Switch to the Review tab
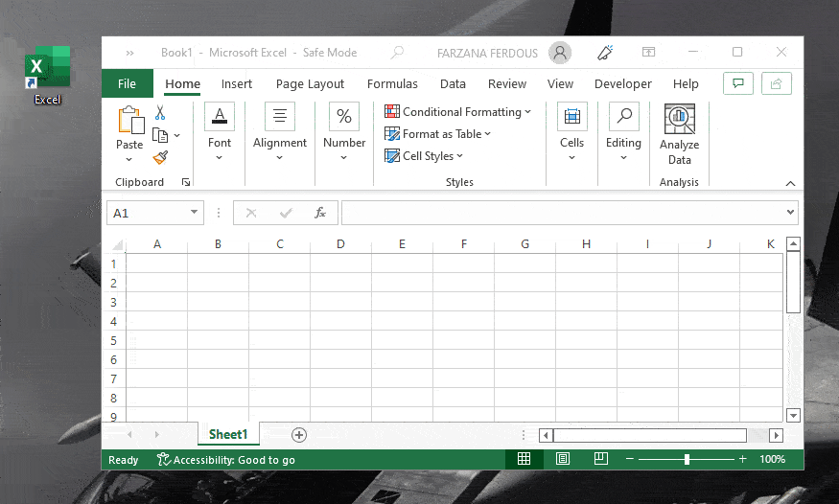 (507, 84)
